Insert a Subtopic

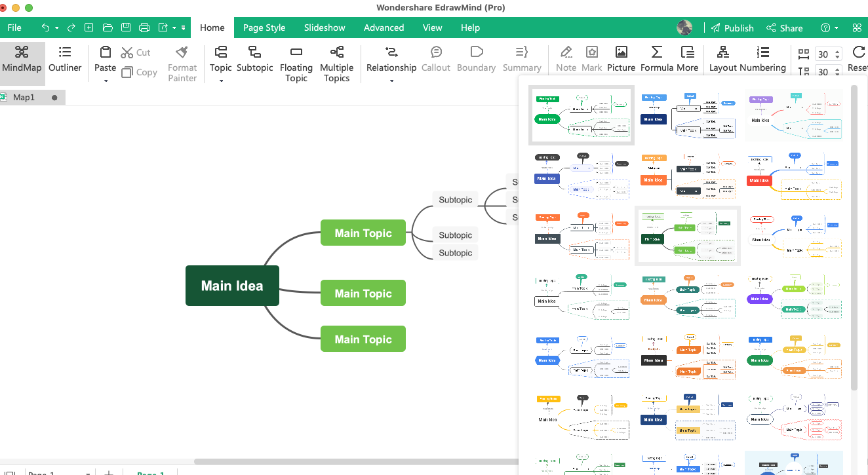tap(255, 59)
